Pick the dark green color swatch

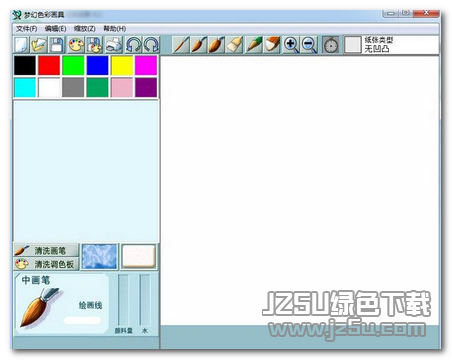[98, 87]
